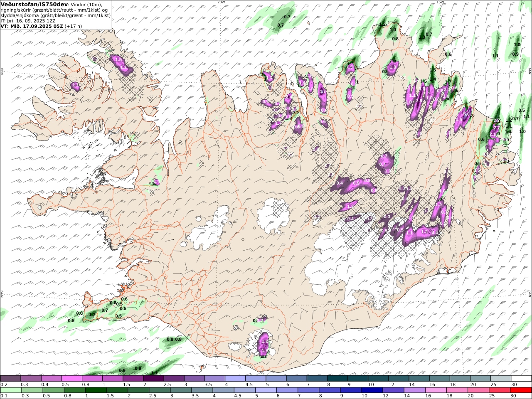Image resolution: width=532 pixels, height=399 pixels.
Task: Pick the 16 light pink swatch, lower legend row
Action: tap(436, 390)
